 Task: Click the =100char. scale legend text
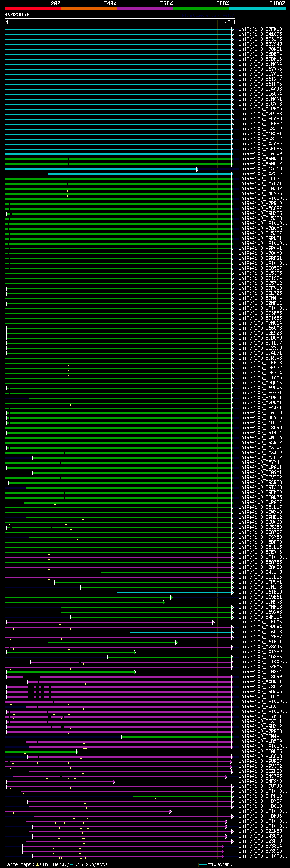(x=221, y=864)
